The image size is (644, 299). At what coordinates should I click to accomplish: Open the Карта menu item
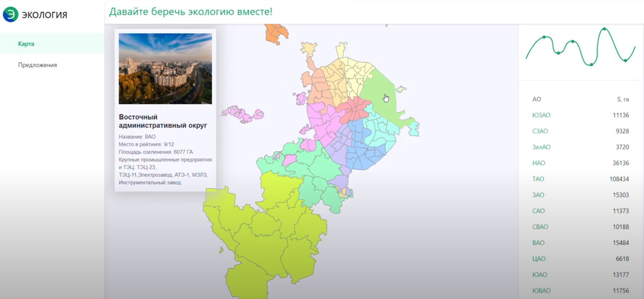pos(26,44)
